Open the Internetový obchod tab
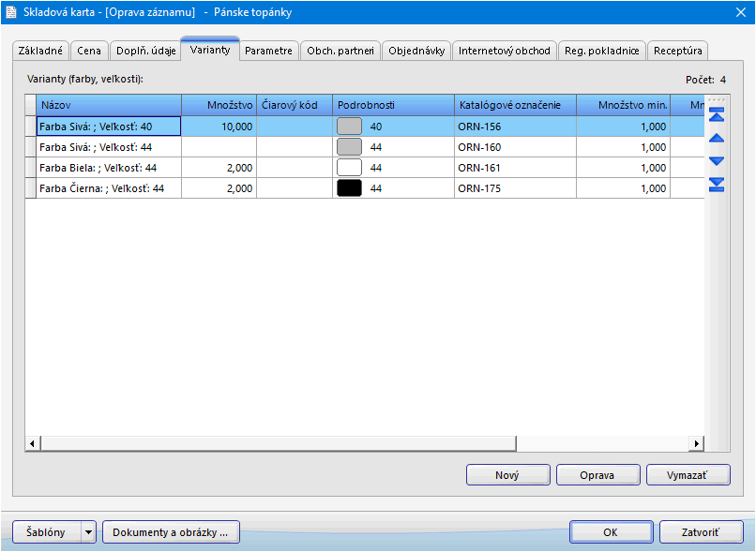 [x=505, y=51]
